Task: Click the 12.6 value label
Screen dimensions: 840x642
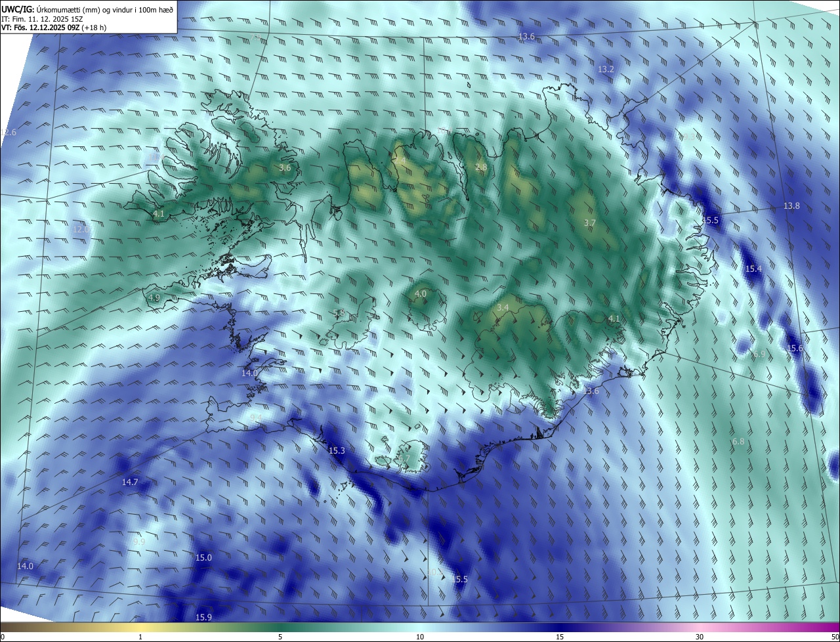Action: [8, 132]
